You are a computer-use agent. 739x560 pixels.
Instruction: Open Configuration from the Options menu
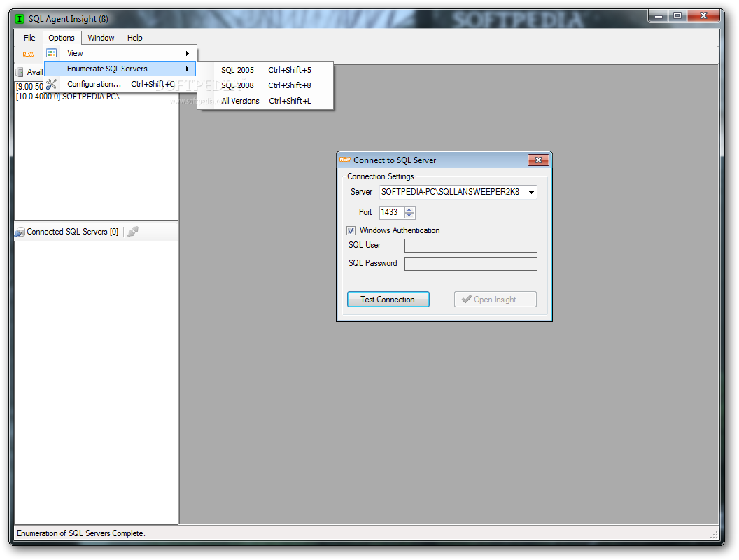click(120, 84)
